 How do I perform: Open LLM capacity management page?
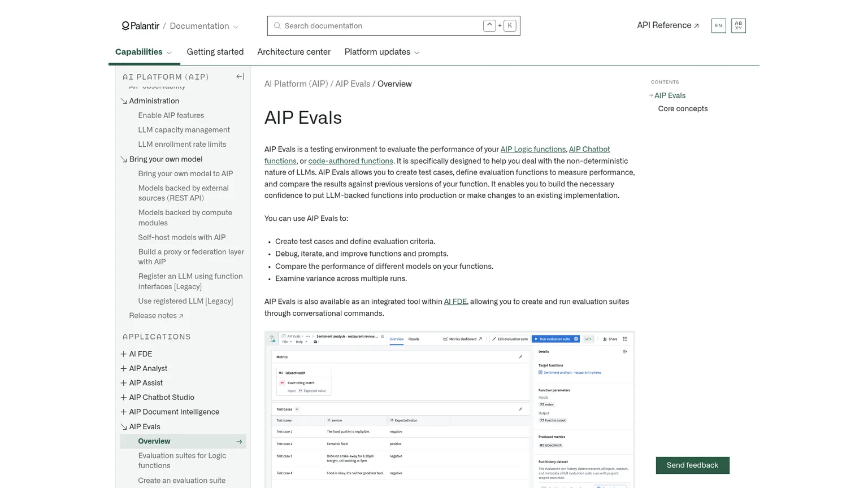point(184,130)
